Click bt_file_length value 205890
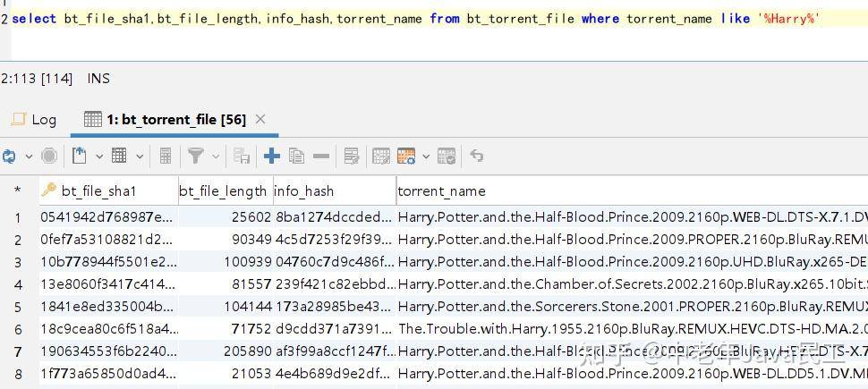 click(226, 351)
